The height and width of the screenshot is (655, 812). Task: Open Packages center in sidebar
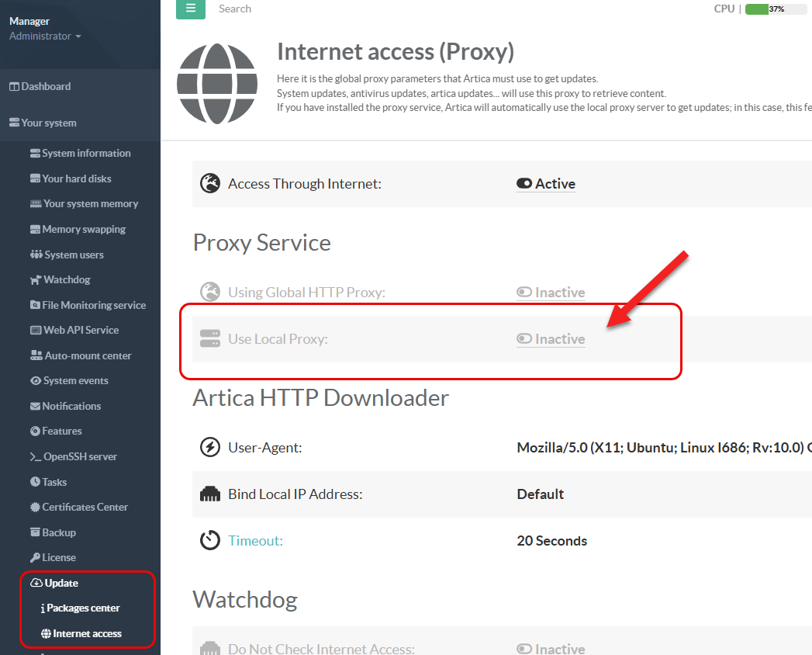click(83, 608)
